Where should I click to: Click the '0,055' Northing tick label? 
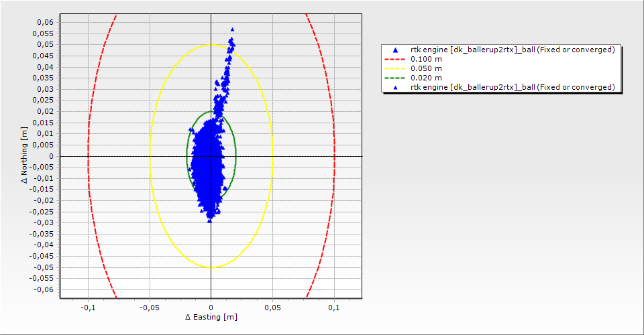(x=43, y=33)
